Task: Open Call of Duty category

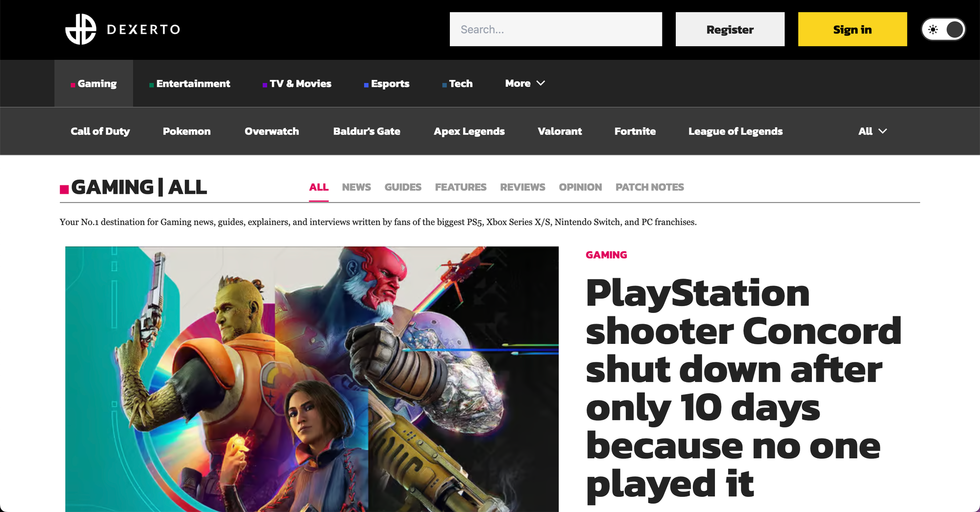Action: pos(100,131)
